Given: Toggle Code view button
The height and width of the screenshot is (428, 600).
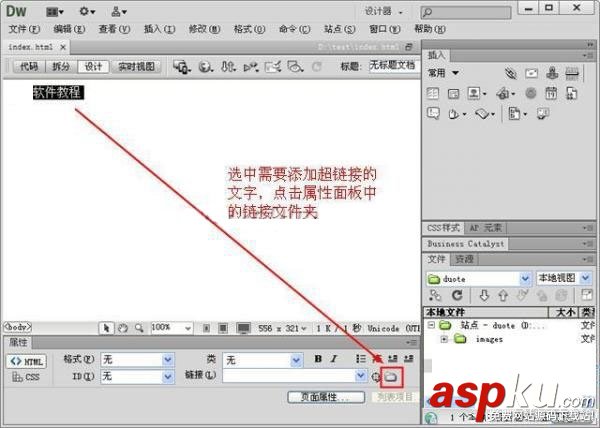Looking at the screenshot, I should click(29, 67).
